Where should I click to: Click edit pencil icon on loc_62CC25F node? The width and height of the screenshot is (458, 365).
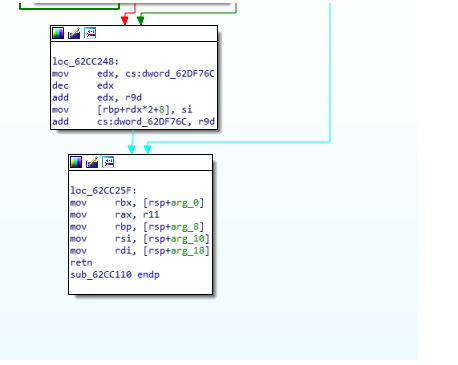pos(92,162)
